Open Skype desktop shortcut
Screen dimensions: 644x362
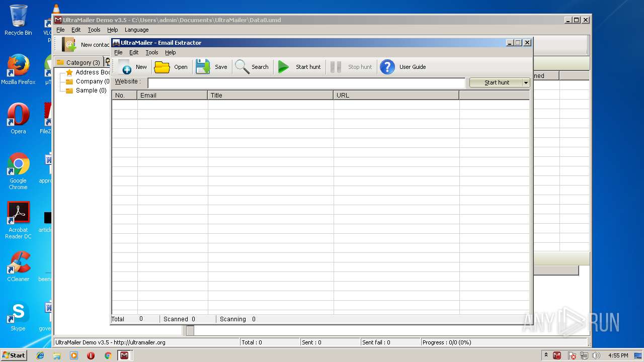point(18,316)
